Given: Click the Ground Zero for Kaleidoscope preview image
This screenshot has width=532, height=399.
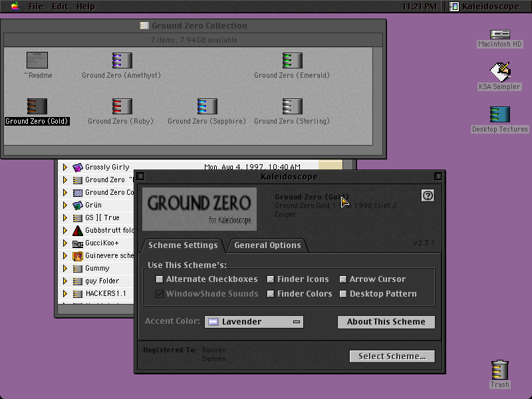Looking at the screenshot, I should pyautogui.click(x=199, y=209).
